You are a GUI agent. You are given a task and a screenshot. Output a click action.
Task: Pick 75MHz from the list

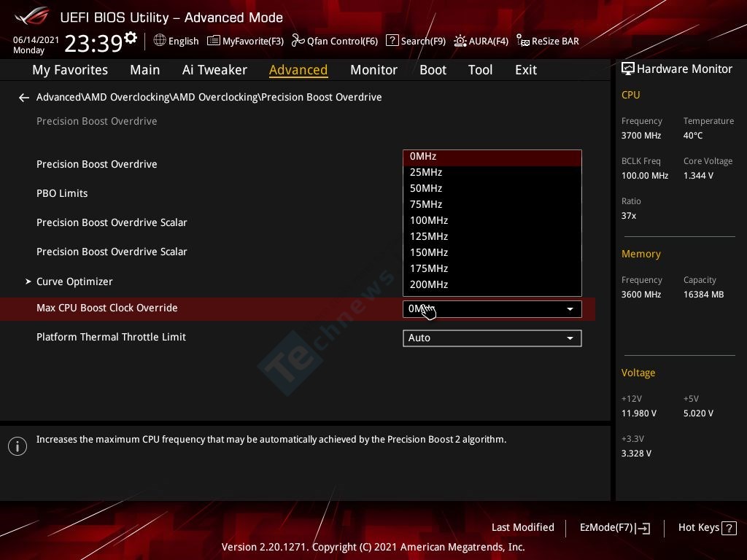click(x=492, y=204)
